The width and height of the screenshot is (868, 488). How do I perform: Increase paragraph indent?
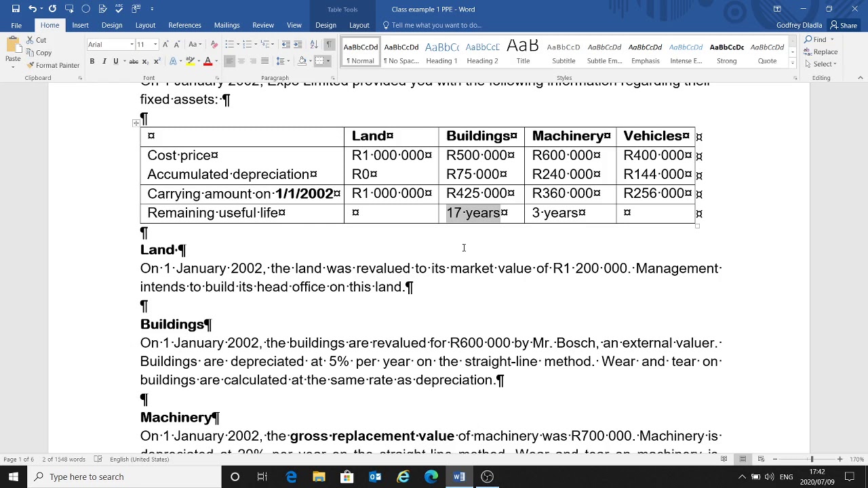coord(299,45)
